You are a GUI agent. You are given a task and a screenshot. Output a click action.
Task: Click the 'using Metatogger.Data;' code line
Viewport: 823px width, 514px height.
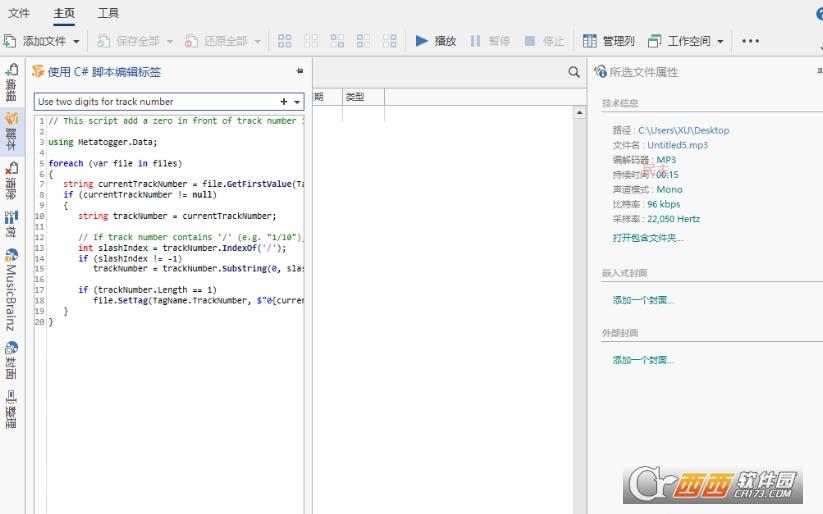[x=102, y=142]
